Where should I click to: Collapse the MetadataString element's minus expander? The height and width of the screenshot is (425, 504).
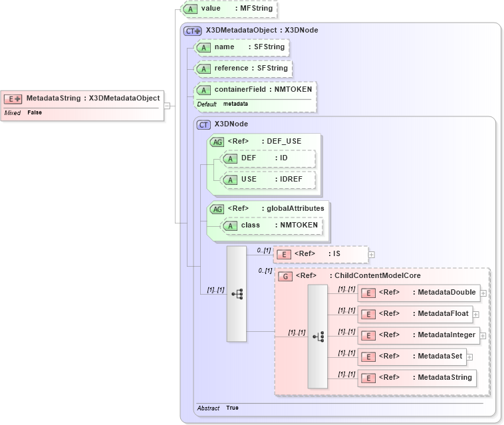(x=167, y=106)
